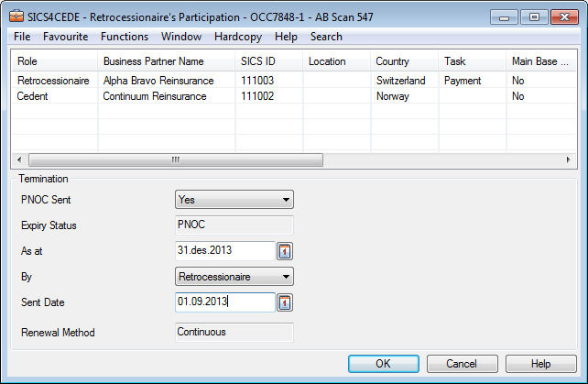Image resolution: width=588 pixels, height=384 pixels.
Task: Click the Help button at bottom
Action: pyautogui.click(x=541, y=364)
